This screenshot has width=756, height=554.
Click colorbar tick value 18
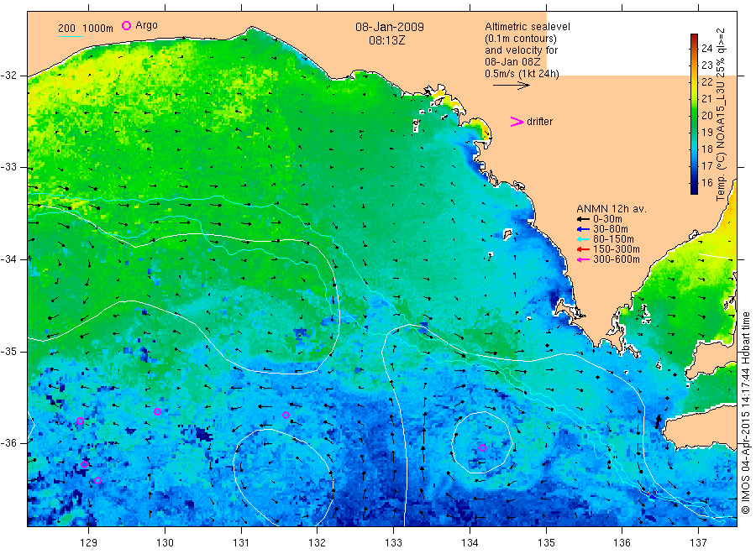tap(706, 149)
